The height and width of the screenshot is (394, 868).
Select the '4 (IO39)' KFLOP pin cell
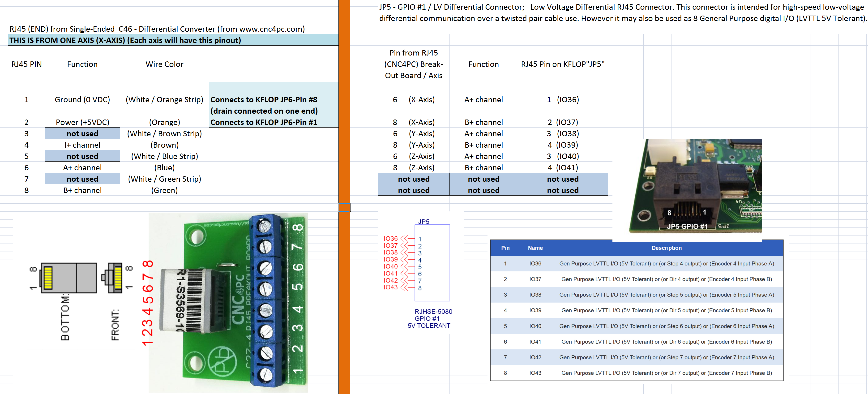pos(563,145)
